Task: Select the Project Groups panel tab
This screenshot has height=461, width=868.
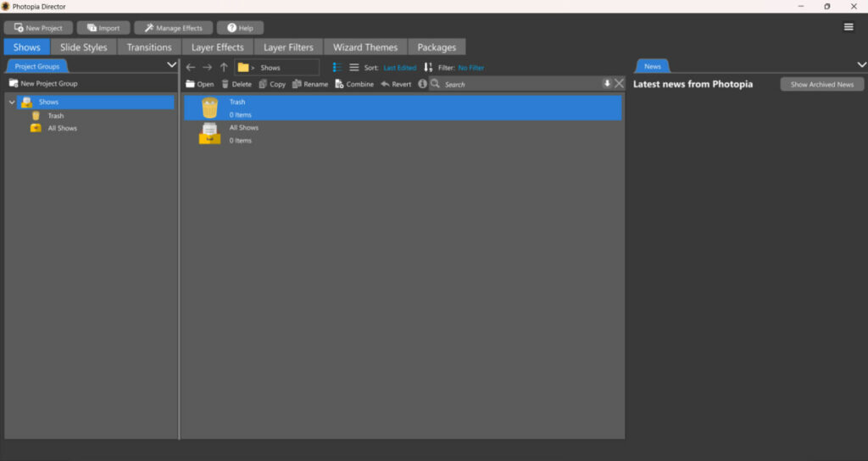Action: (x=37, y=66)
